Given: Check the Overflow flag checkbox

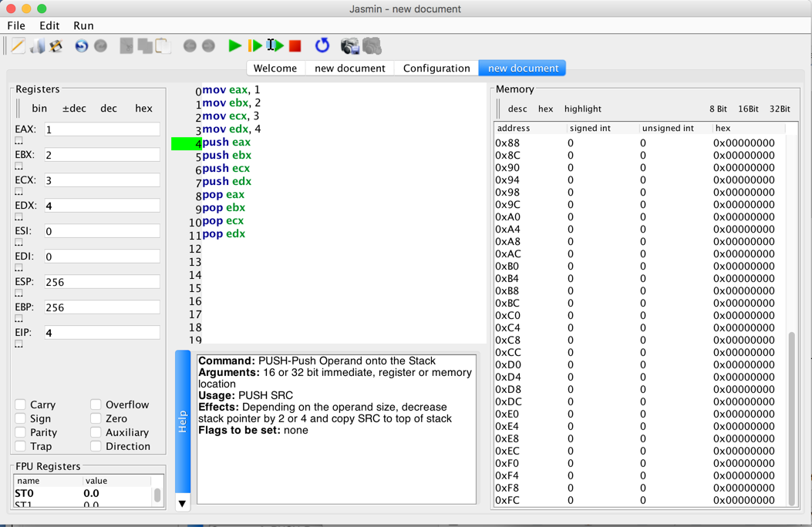Looking at the screenshot, I should tap(96, 404).
